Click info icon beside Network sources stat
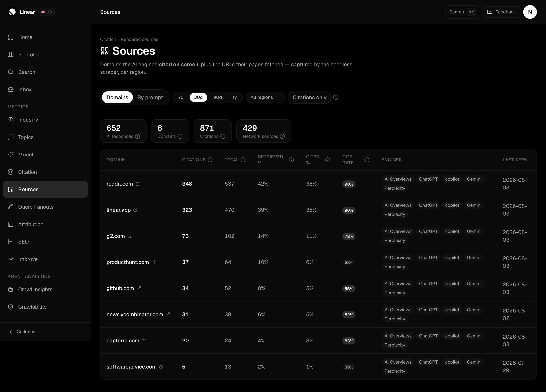 tap(282, 136)
